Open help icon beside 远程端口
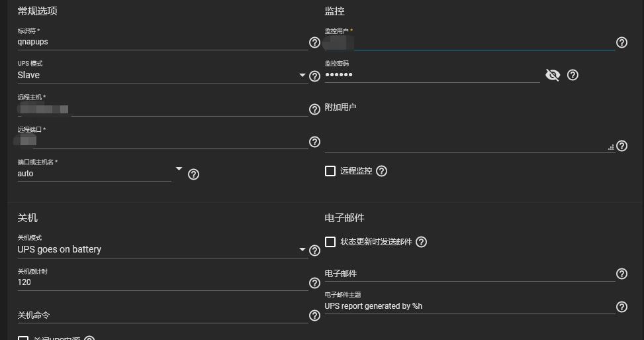644x340 pixels. (314, 142)
